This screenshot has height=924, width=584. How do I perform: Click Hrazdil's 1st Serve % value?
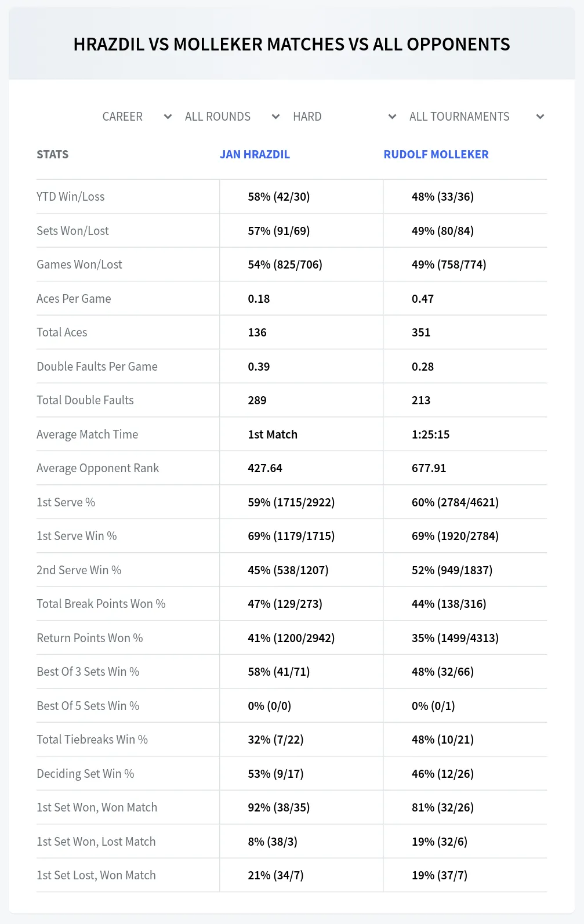pos(291,502)
